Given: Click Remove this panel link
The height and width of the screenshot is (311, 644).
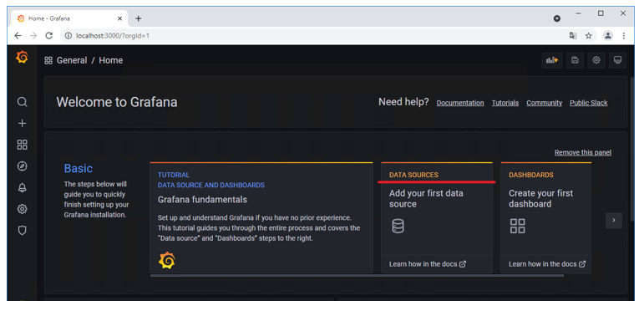Looking at the screenshot, I should point(583,152).
